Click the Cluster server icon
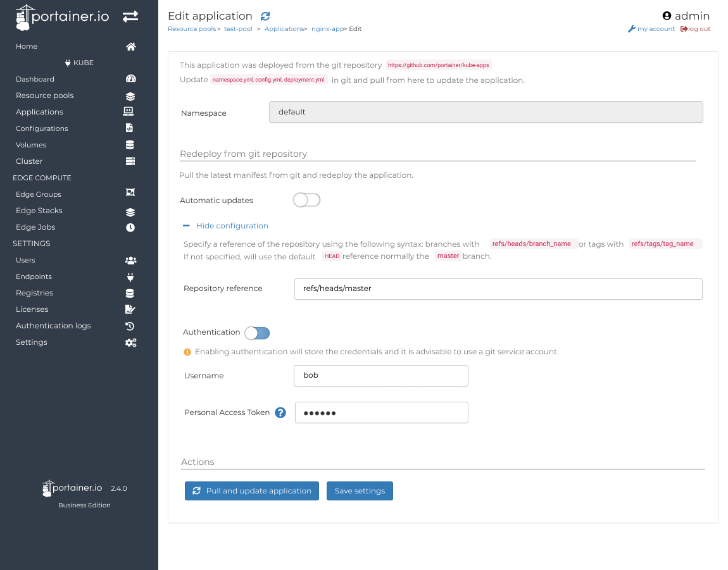This screenshot has width=728, height=570. pos(130,161)
